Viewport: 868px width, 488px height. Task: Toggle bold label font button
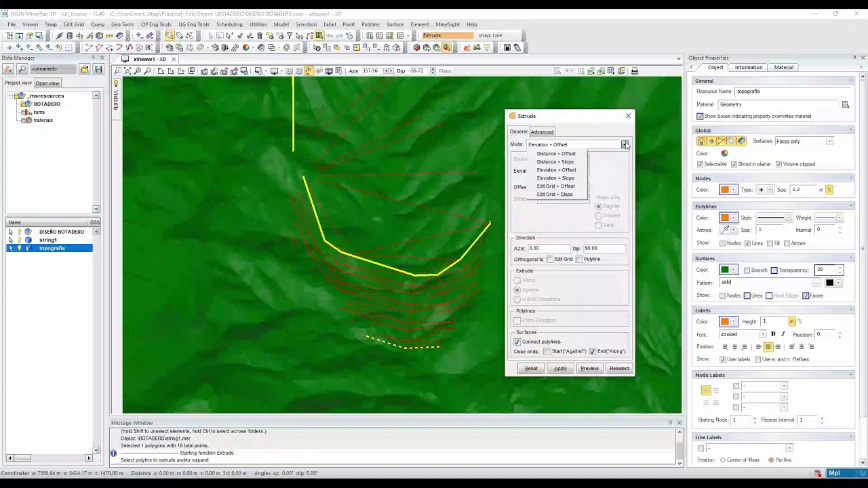tap(773, 334)
